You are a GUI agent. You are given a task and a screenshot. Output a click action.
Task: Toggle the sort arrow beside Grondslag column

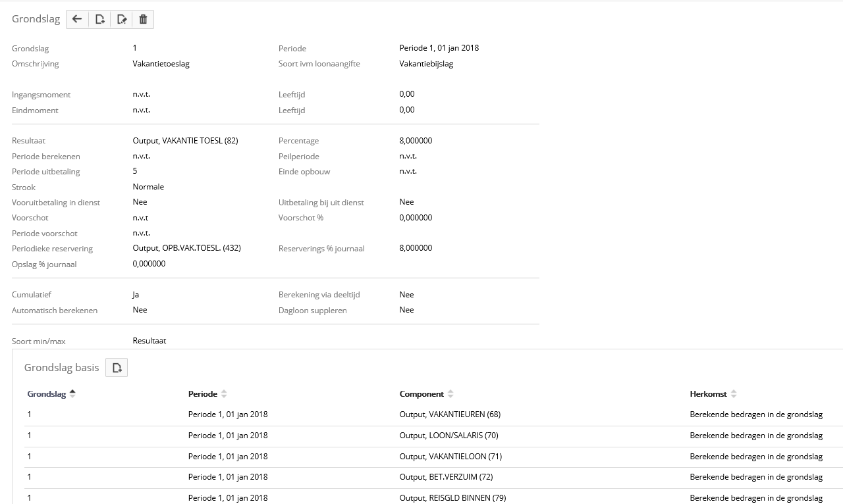pyautogui.click(x=72, y=393)
